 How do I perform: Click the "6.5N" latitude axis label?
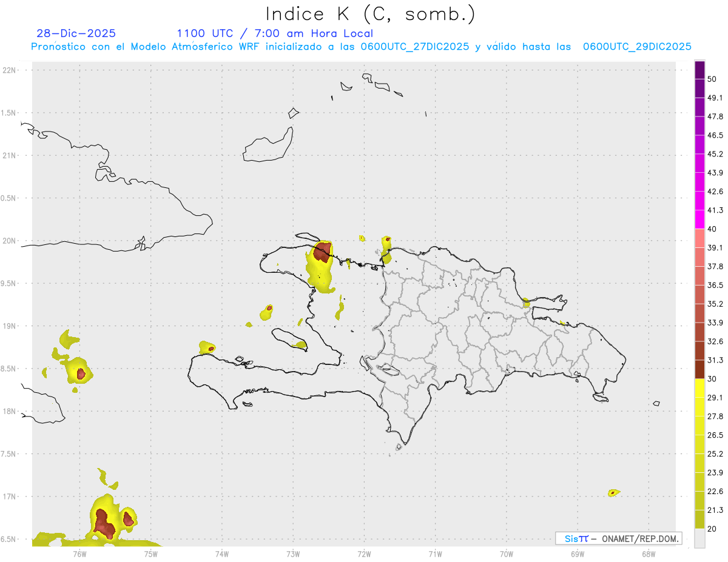tap(8, 540)
